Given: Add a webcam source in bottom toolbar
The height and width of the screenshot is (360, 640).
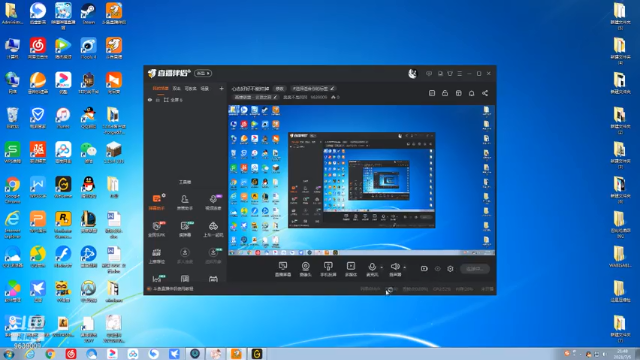Looking at the screenshot, I should tap(305, 269).
